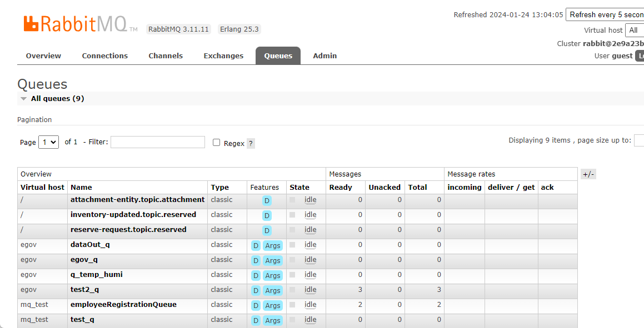The width and height of the screenshot is (644, 328).
Task: Click the state indicator square for test2_q
Action: tap(293, 290)
